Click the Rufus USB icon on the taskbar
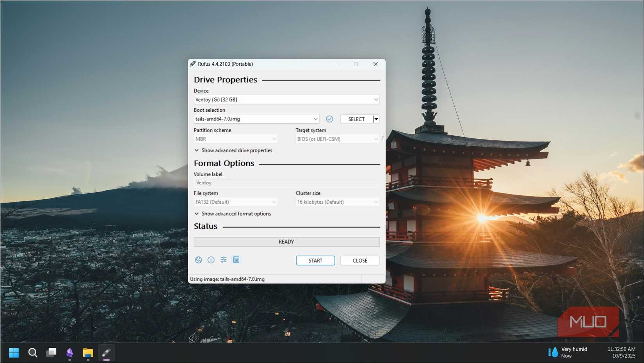Viewport: 644px width, 363px height. tap(106, 352)
